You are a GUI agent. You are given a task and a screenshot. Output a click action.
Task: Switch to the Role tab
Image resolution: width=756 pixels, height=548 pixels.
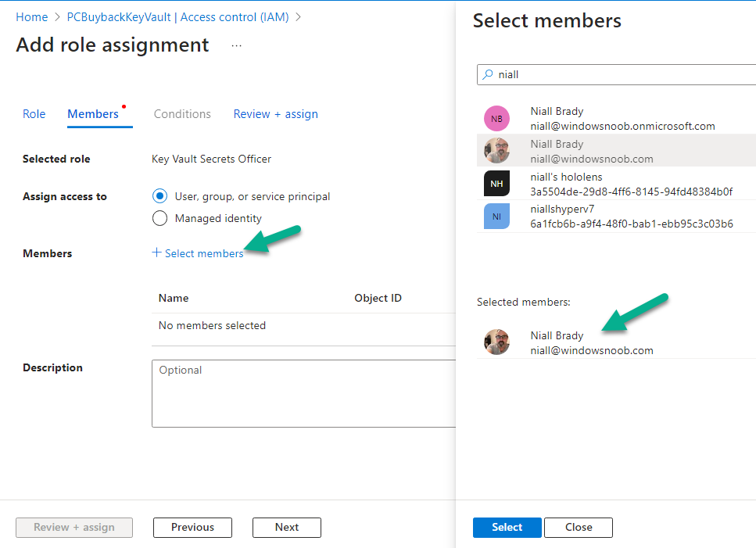coord(34,114)
